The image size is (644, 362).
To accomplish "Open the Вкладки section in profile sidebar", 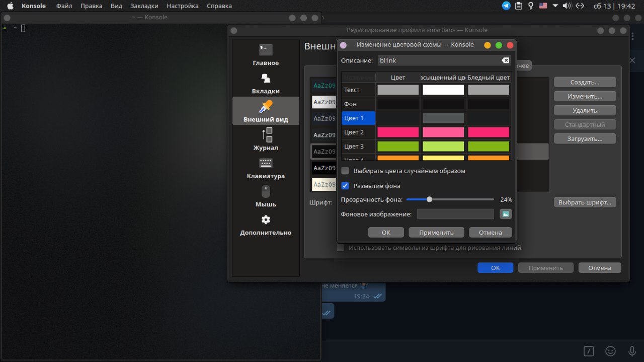I will 266,84.
